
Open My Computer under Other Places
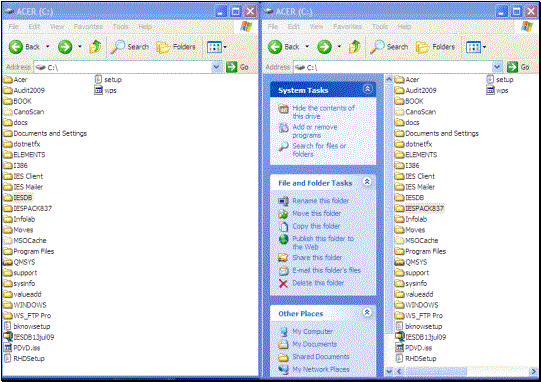(313, 332)
